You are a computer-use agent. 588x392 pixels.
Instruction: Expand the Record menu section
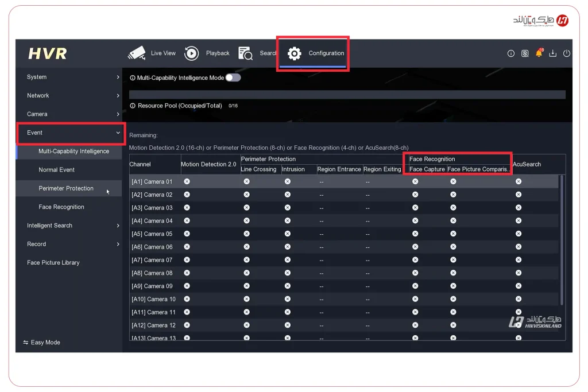(36, 244)
